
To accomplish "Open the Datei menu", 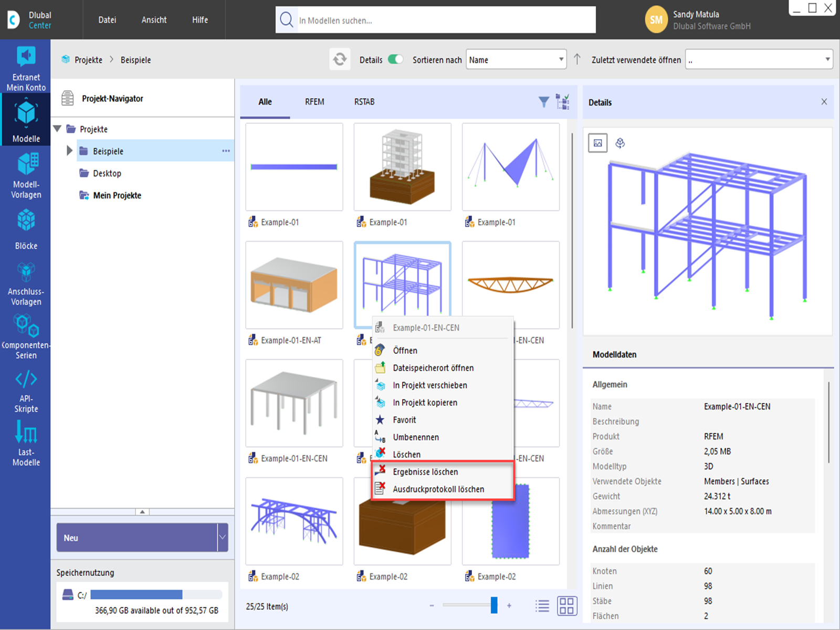I will pyautogui.click(x=107, y=20).
